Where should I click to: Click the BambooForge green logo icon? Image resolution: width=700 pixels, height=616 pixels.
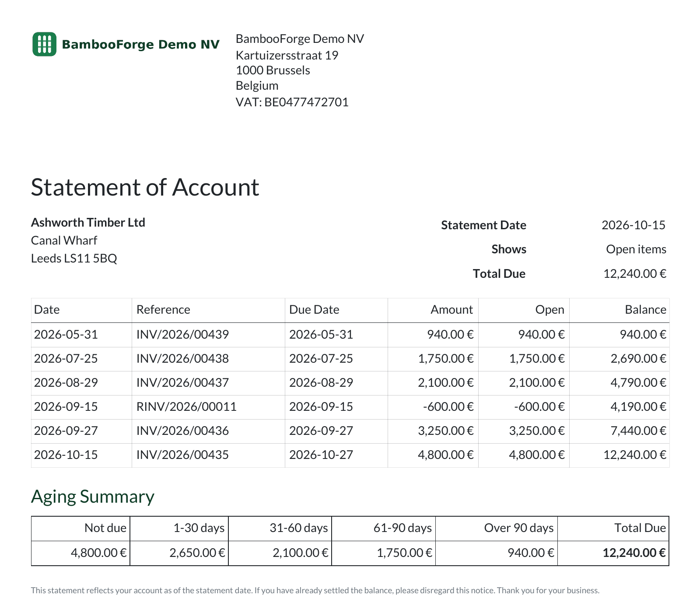pos(44,44)
